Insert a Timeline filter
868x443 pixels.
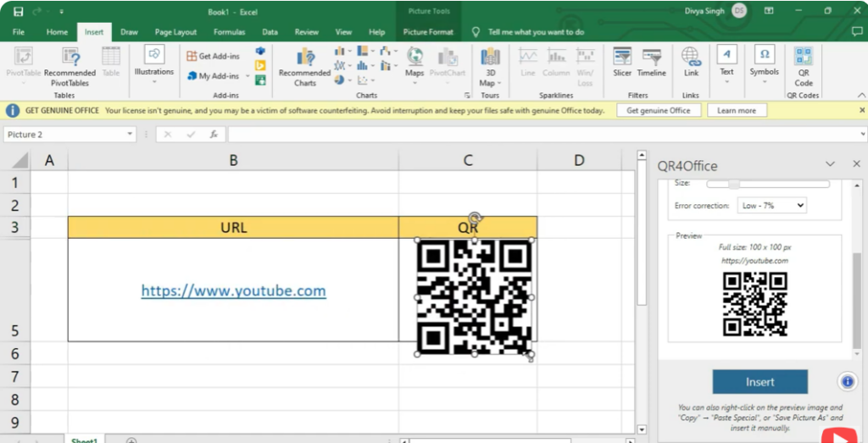coord(652,62)
